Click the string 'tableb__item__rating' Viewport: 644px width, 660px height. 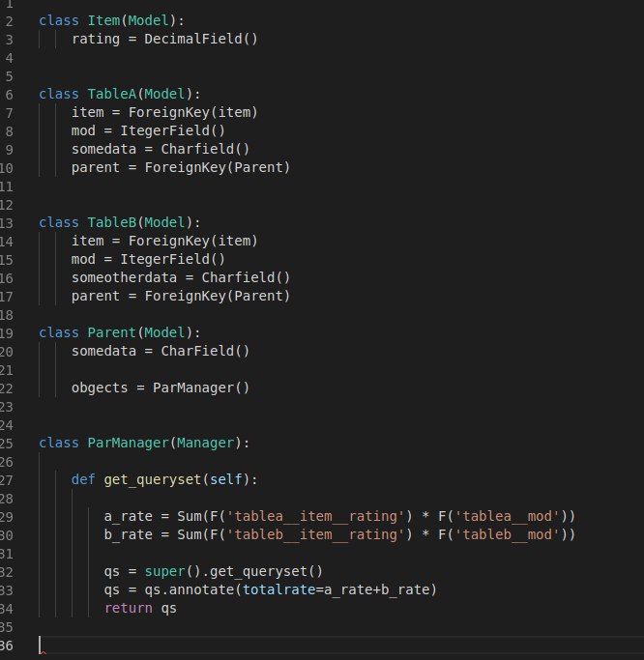pyautogui.click(x=315, y=534)
